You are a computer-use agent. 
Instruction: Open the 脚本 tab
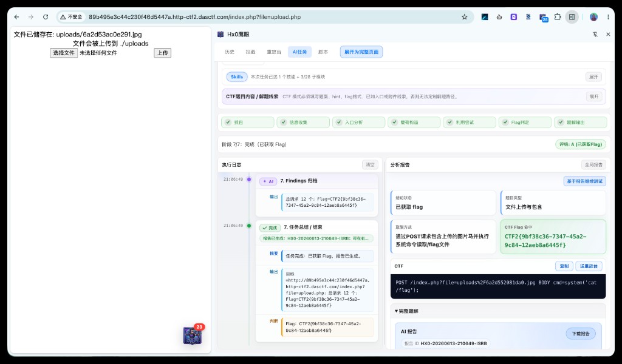(x=323, y=52)
